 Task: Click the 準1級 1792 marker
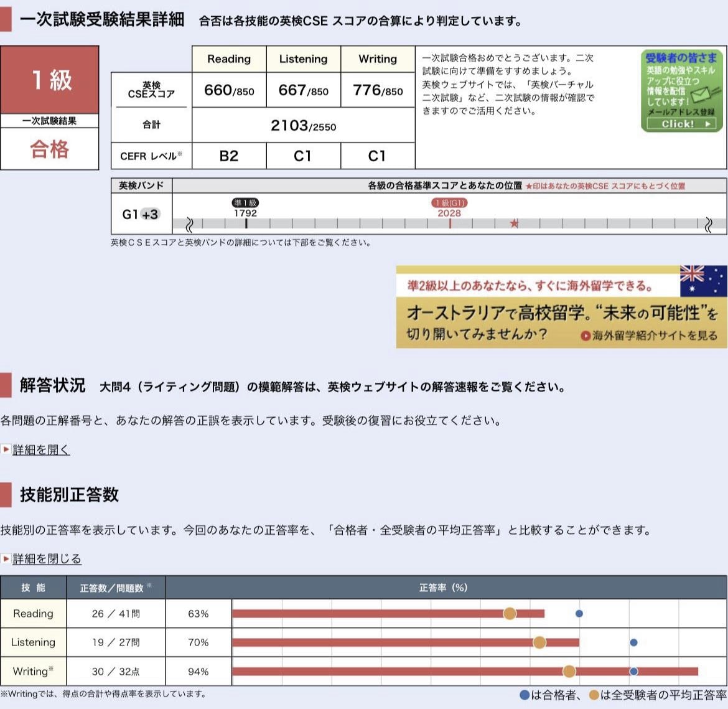pos(245,208)
